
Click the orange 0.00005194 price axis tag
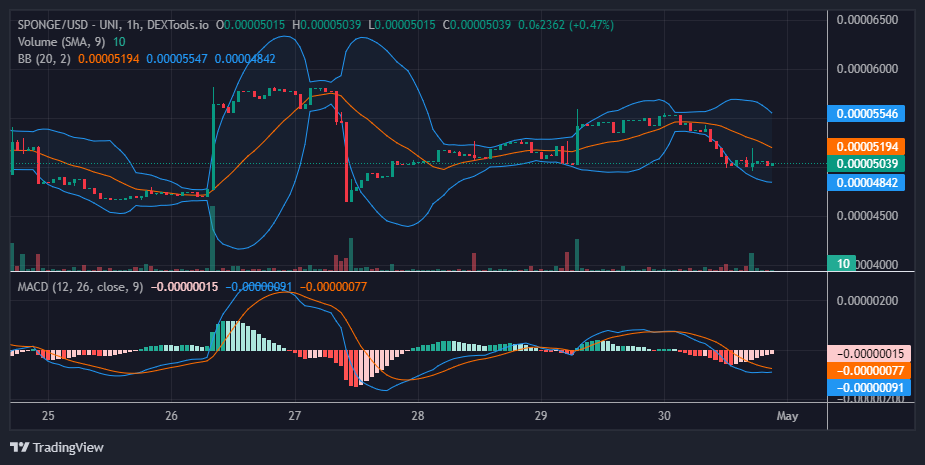(x=866, y=146)
